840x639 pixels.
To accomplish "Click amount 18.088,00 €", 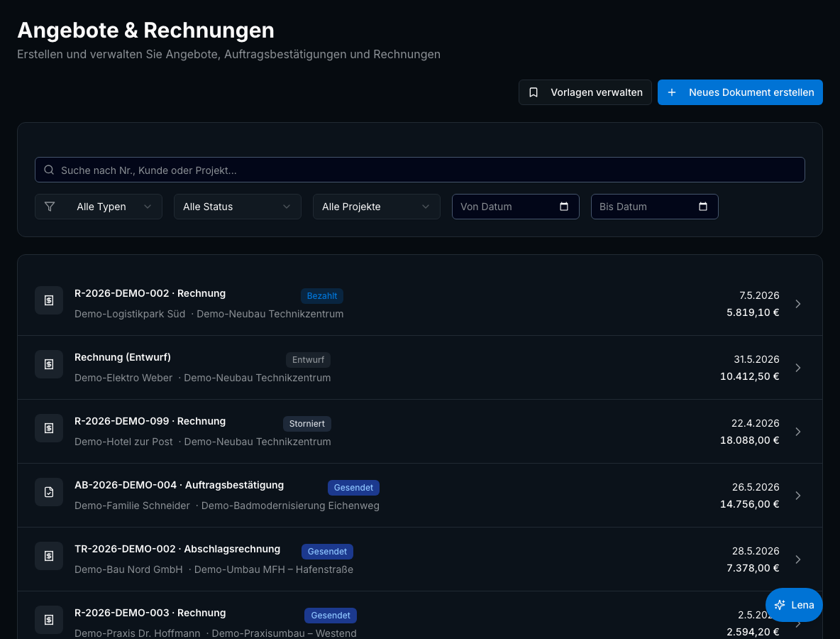I will coord(749,440).
